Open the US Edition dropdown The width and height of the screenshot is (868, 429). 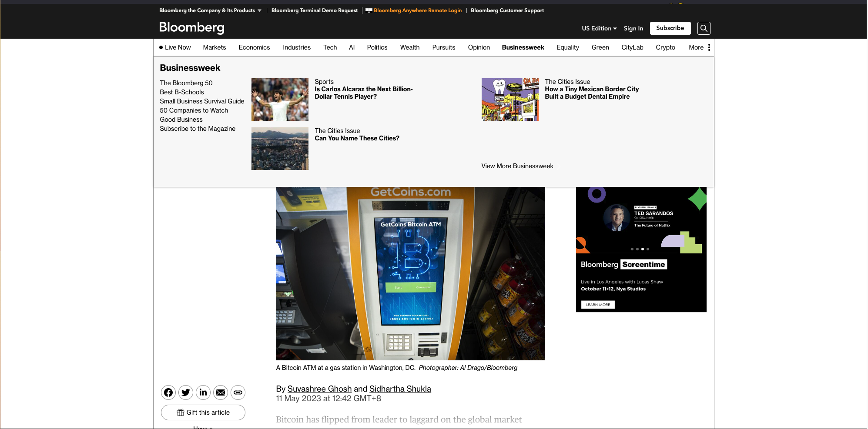pyautogui.click(x=599, y=28)
